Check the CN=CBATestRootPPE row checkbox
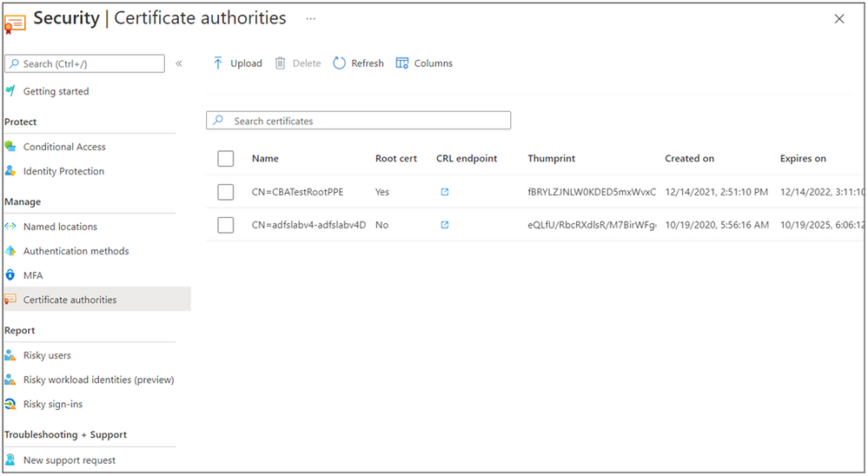 click(225, 192)
